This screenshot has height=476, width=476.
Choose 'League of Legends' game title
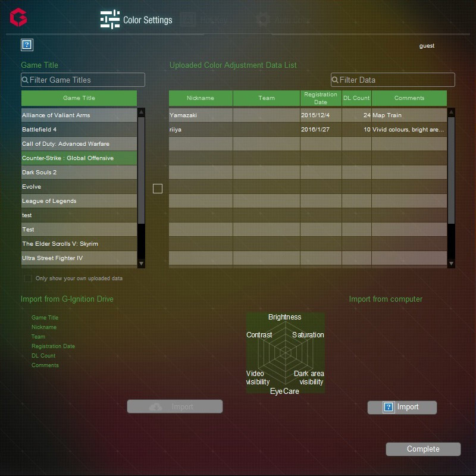tap(79, 201)
